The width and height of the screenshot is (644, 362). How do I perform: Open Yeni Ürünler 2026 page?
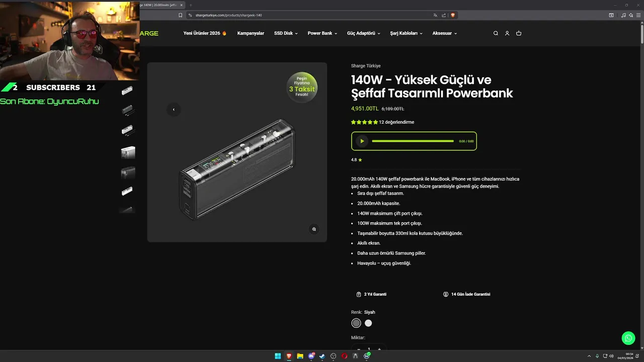point(205,33)
